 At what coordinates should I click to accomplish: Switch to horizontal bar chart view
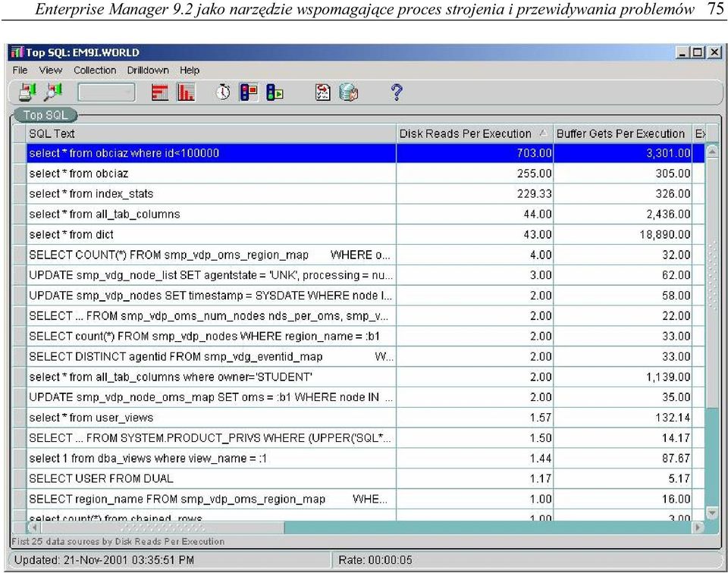(160, 92)
